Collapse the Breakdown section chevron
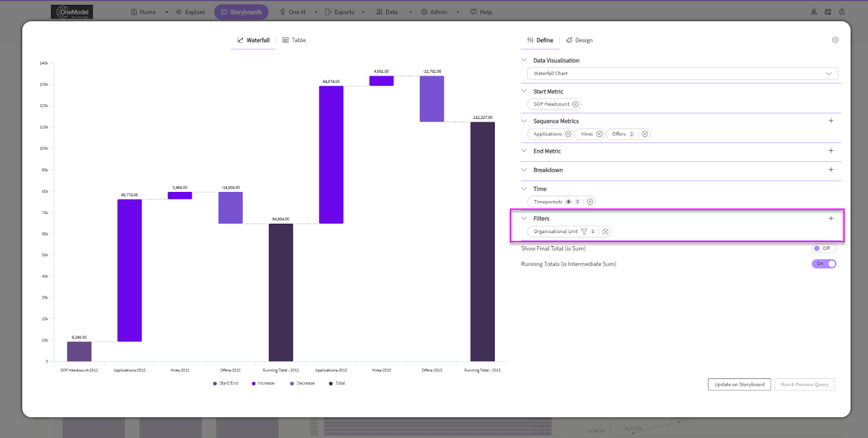 click(x=524, y=170)
